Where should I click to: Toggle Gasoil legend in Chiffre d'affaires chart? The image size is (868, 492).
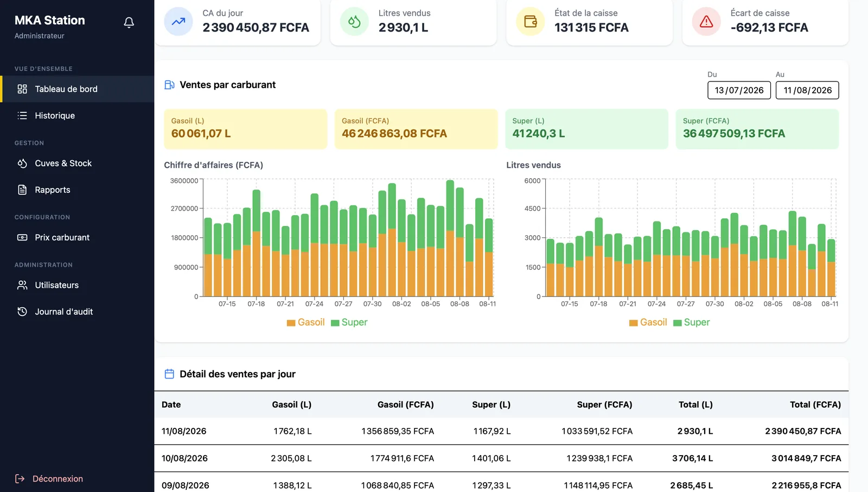305,323
